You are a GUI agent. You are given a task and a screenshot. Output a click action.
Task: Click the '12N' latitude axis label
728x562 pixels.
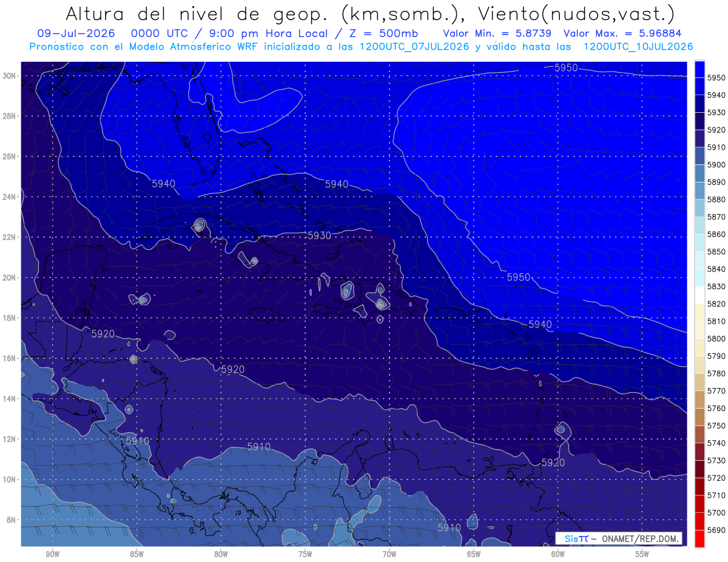click(x=8, y=439)
